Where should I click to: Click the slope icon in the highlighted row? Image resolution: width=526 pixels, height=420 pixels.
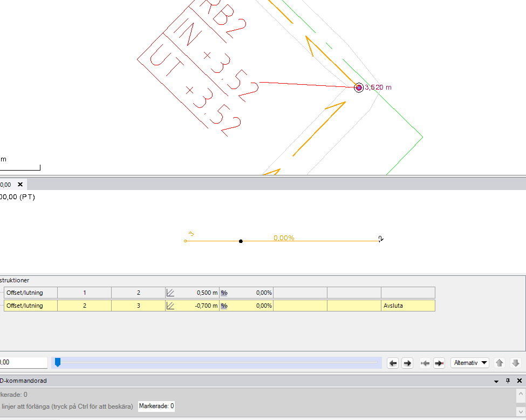coord(170,306)
